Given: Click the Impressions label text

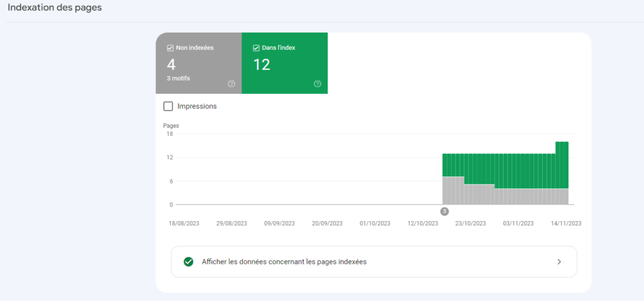Looking at the screenshot, I should 197,106.
